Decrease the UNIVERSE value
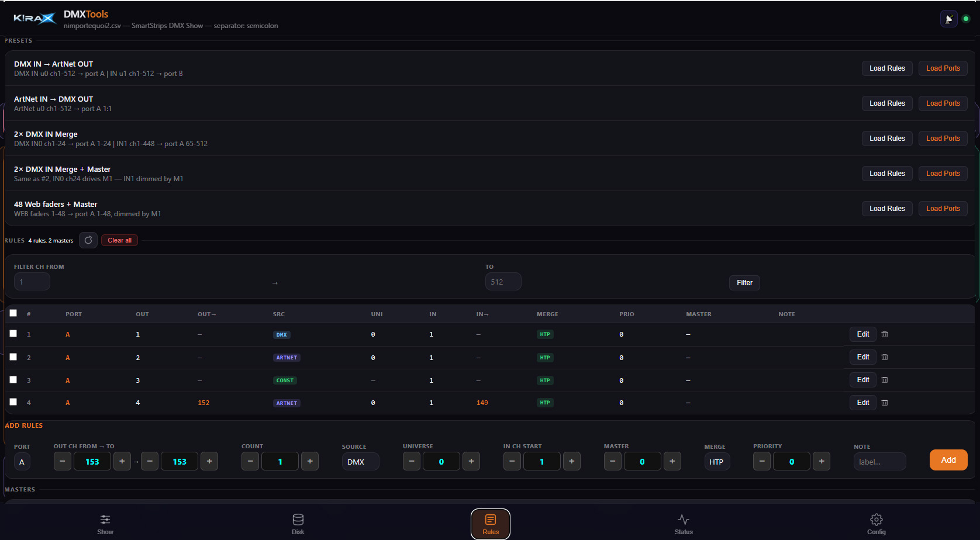 click(412, 461)
